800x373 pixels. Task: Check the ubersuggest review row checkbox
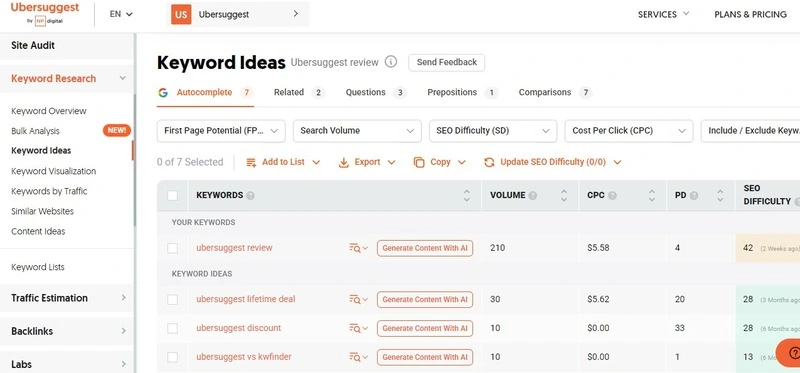(172, 248)
